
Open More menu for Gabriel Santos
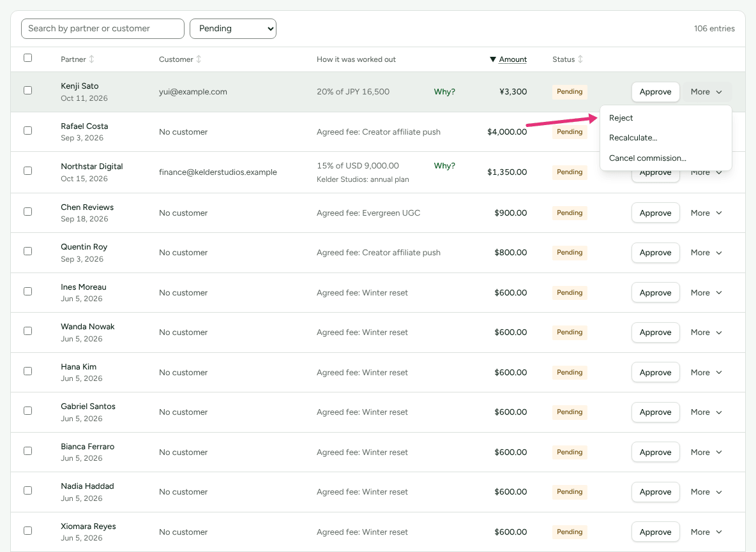tap(706, 412)
